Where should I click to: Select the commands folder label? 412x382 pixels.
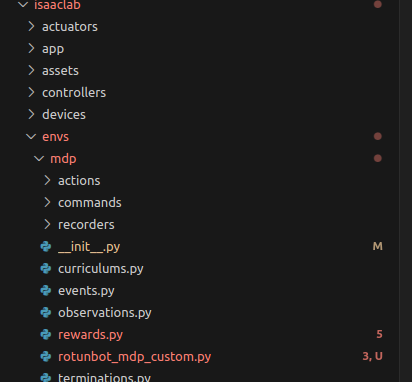[x=90, y=203]
